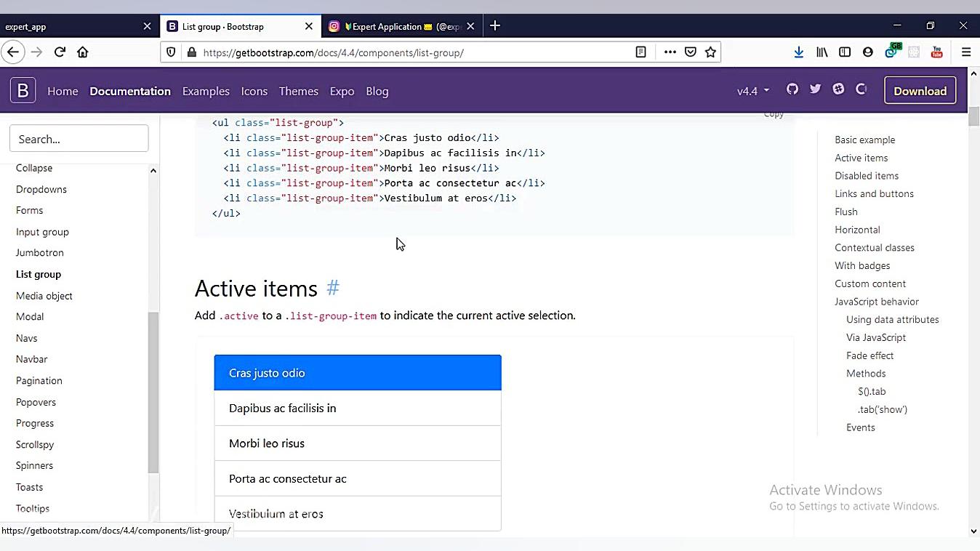Open the Firefox hamburger menu
Screen dimensions: 980x551
pyautogui.click(x=966, y=52)
